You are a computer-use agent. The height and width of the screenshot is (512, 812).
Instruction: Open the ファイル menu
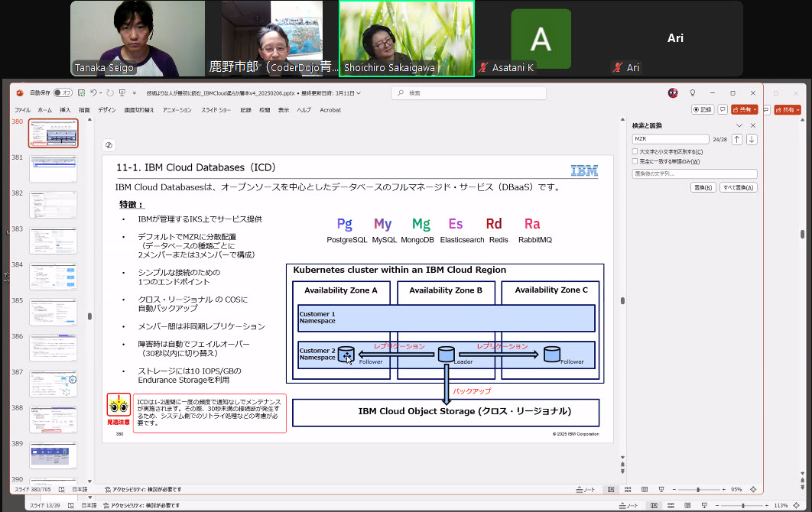point(22,110)
